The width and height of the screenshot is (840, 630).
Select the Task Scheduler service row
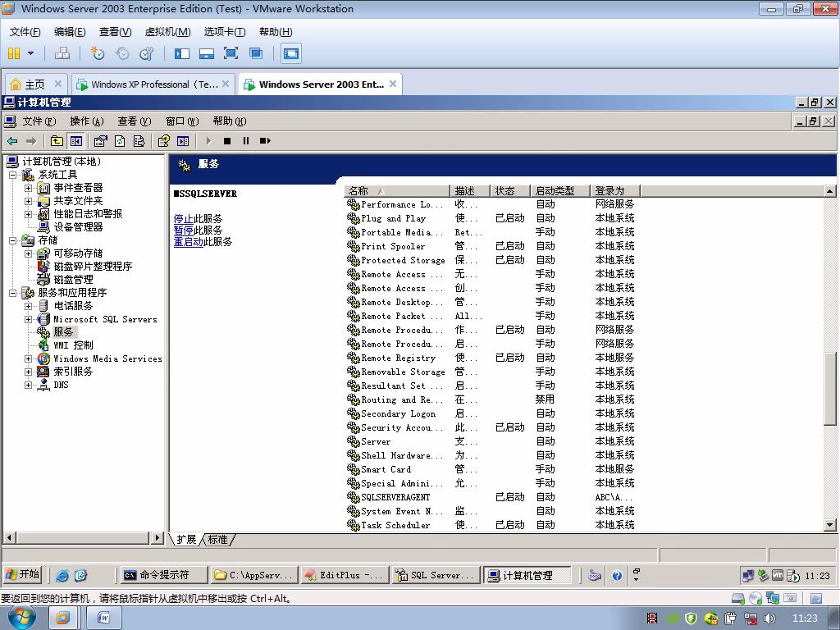coord(492,525)
